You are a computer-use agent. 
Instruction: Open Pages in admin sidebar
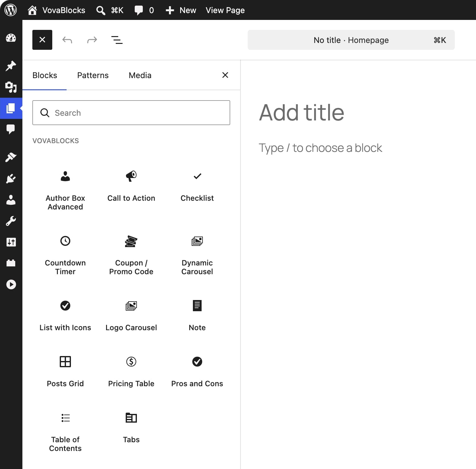tap(11, 108)
